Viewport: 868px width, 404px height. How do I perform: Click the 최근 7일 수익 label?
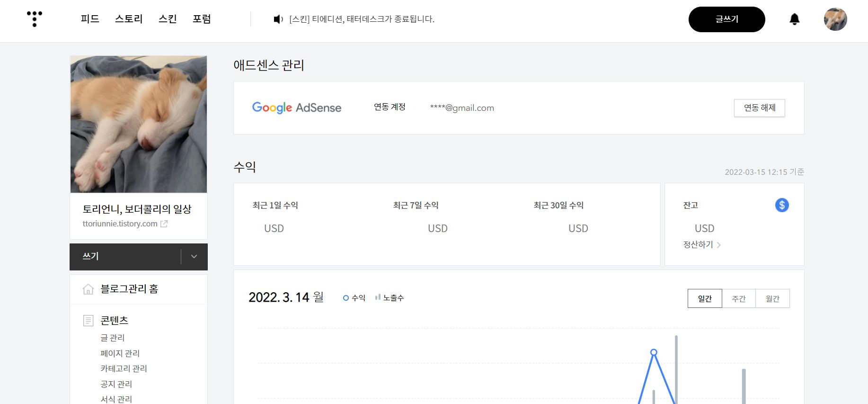(x=416, y=206)
